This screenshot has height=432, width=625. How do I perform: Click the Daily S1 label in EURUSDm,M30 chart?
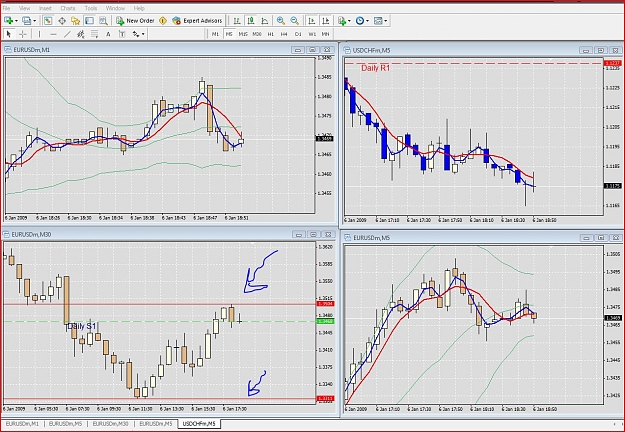(81, 326)
